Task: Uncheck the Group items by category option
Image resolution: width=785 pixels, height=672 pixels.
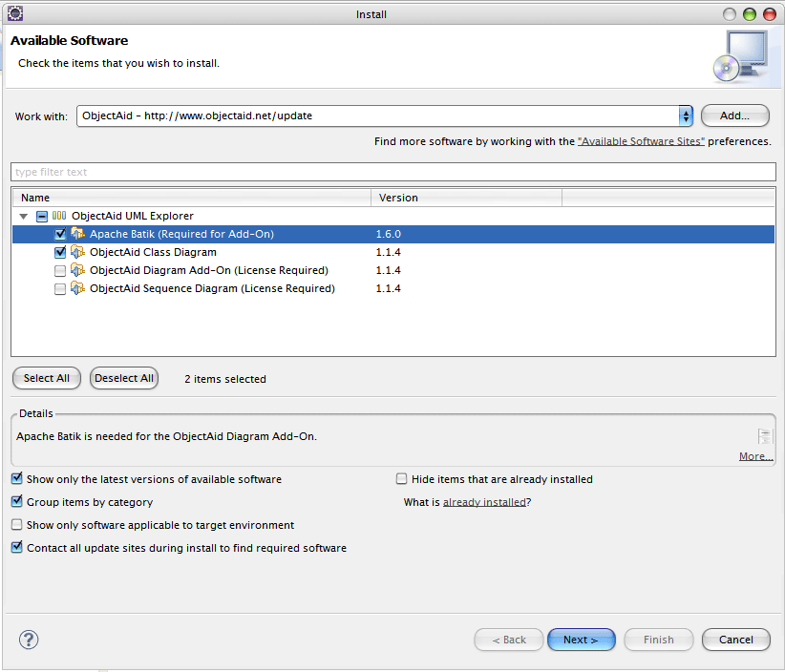Action: (17, 502)
